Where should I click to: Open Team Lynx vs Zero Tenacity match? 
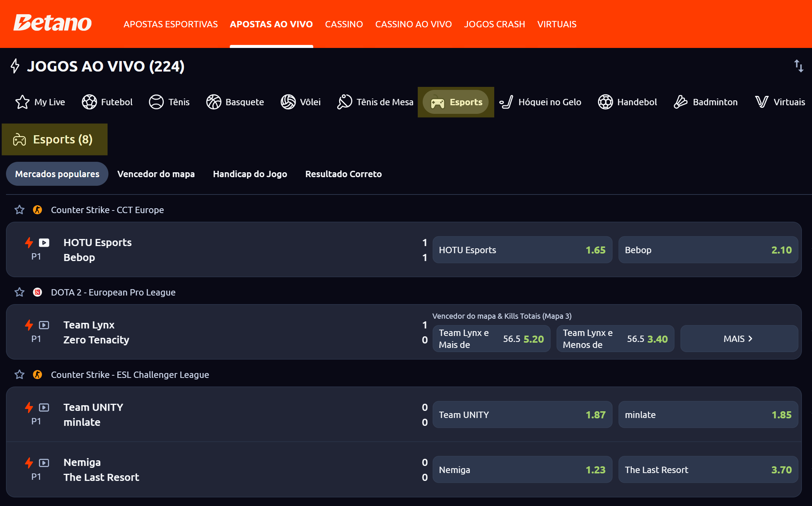(x=96, y=332)
